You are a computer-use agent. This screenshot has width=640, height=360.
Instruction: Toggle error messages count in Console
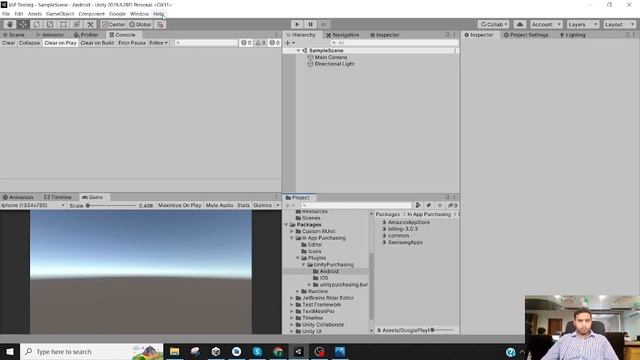(x=274, y=43)
